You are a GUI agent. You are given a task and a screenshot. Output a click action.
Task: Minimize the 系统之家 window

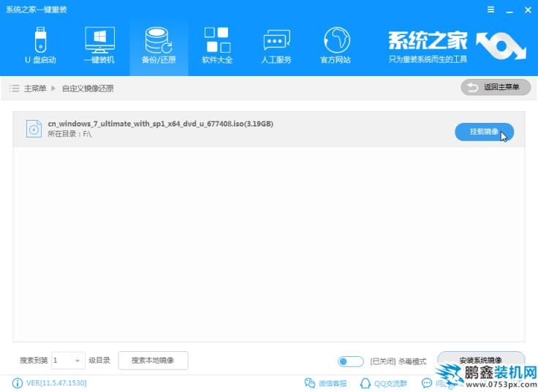click(x=509, y=10)
